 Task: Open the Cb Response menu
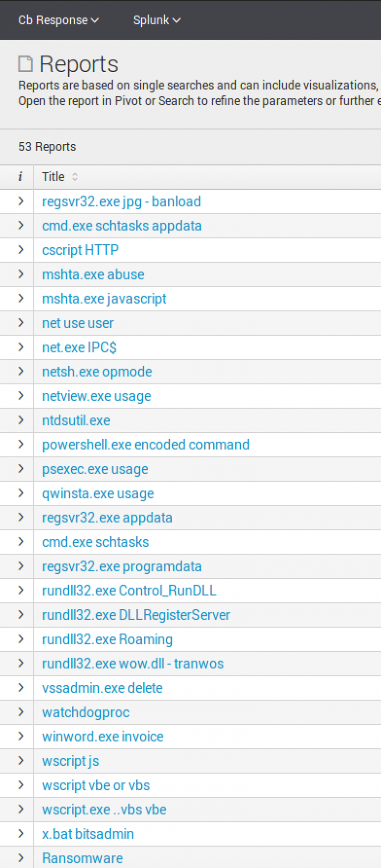pos(59,20)
